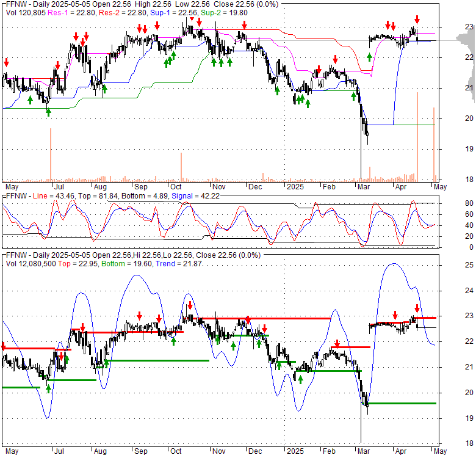
Task: Click the 0 level on oscillator scale
Action: pos(472,247)
